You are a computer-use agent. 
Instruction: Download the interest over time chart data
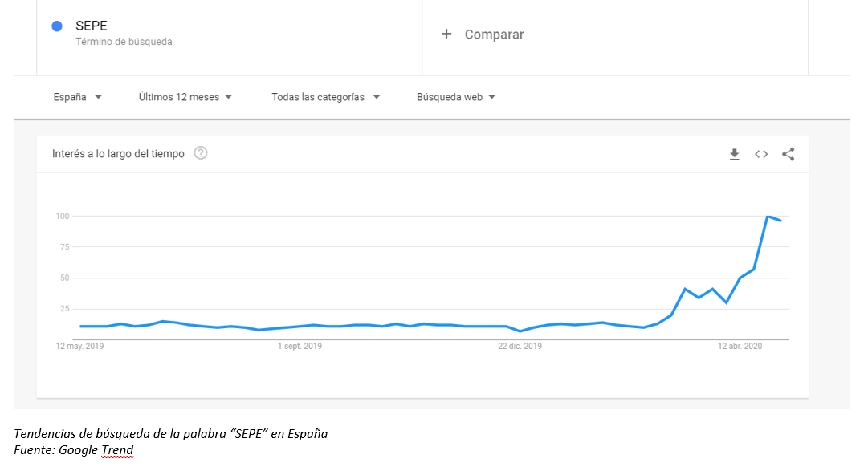734,154
